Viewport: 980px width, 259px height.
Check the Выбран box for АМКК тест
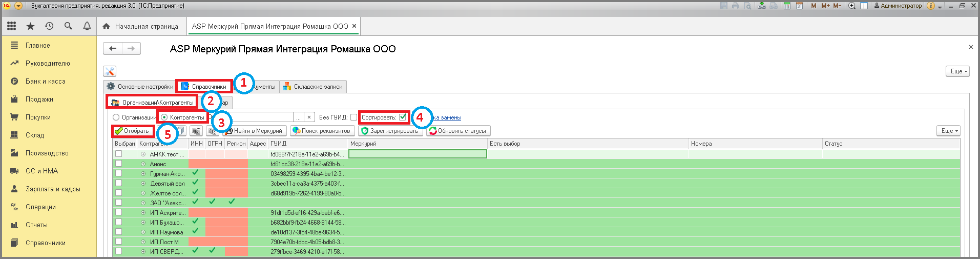coord(118,154)
